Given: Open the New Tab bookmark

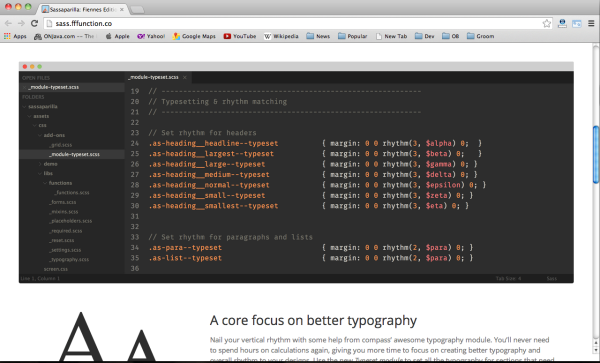Looking at the screenshot, I should (391, 36).
